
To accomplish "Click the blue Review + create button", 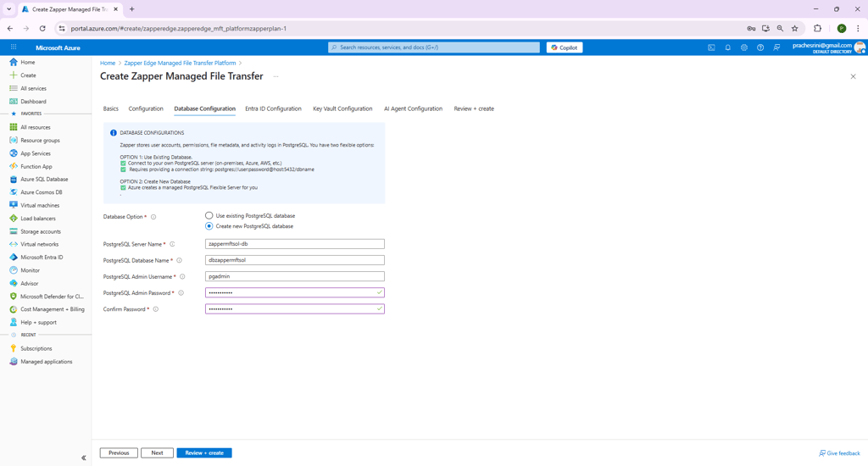I will pos(204,452).
